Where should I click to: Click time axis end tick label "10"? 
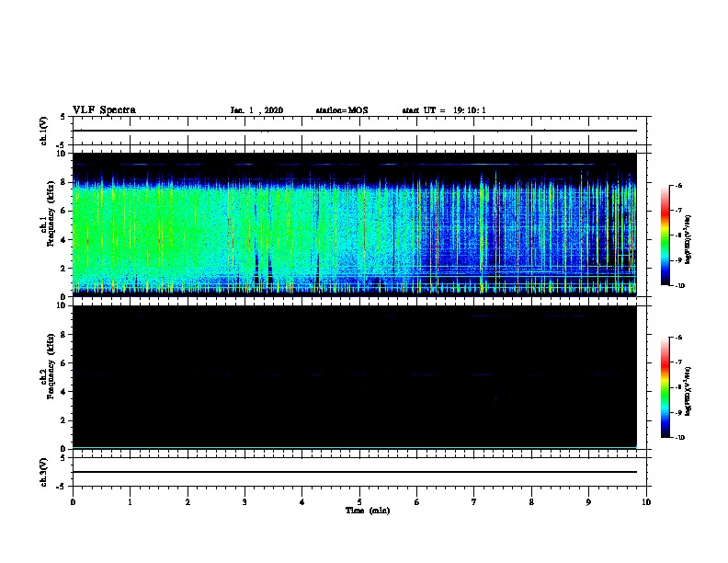pyautogui.click(x=646, y=502)
